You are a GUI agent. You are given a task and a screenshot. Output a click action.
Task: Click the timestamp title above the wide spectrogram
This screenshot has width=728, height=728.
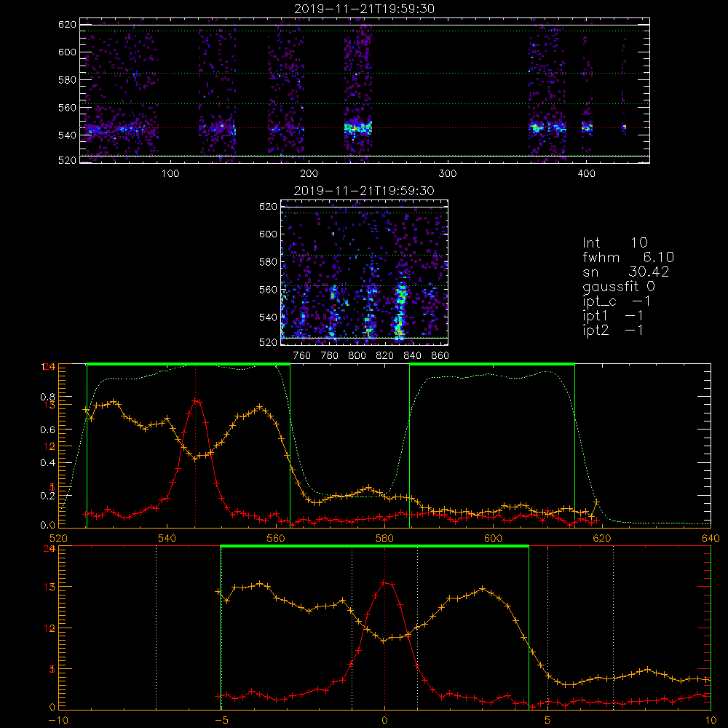(x=364, y=9)
